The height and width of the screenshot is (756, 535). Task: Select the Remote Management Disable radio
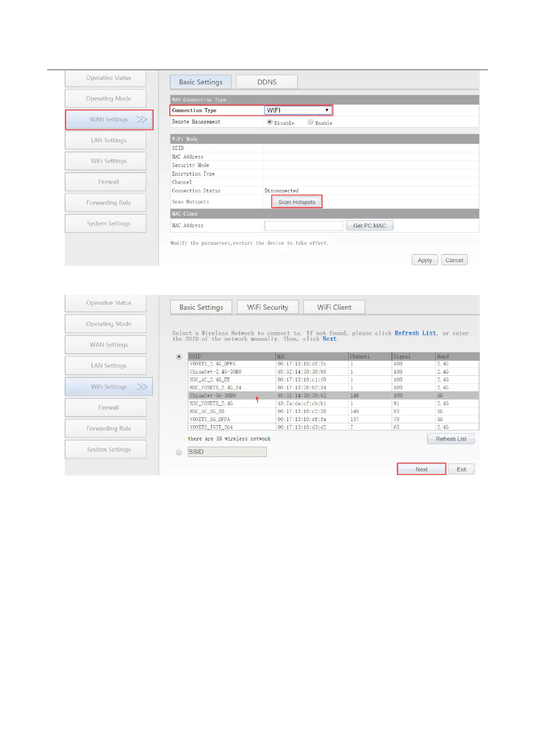270,122
